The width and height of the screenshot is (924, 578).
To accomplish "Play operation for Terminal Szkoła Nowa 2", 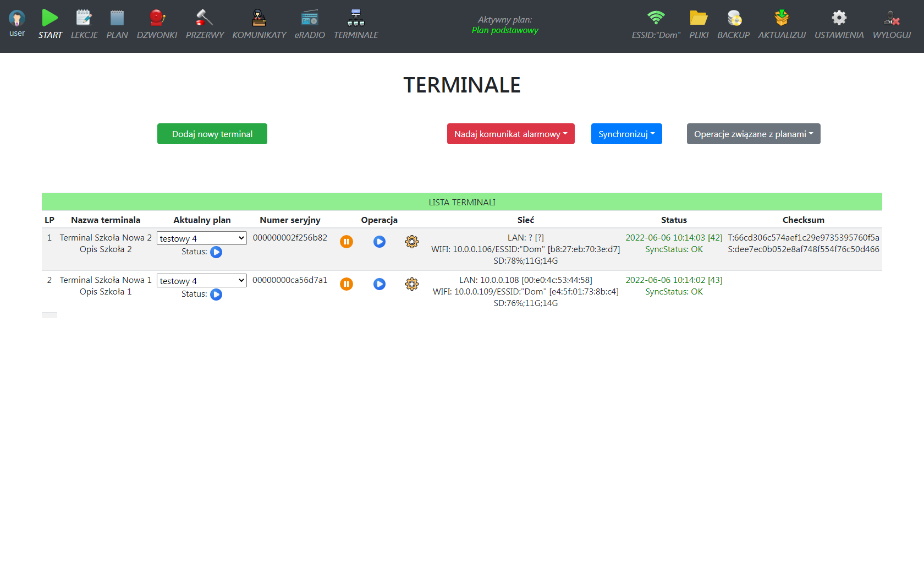I will pyautogui.click(x=380, y=242).
